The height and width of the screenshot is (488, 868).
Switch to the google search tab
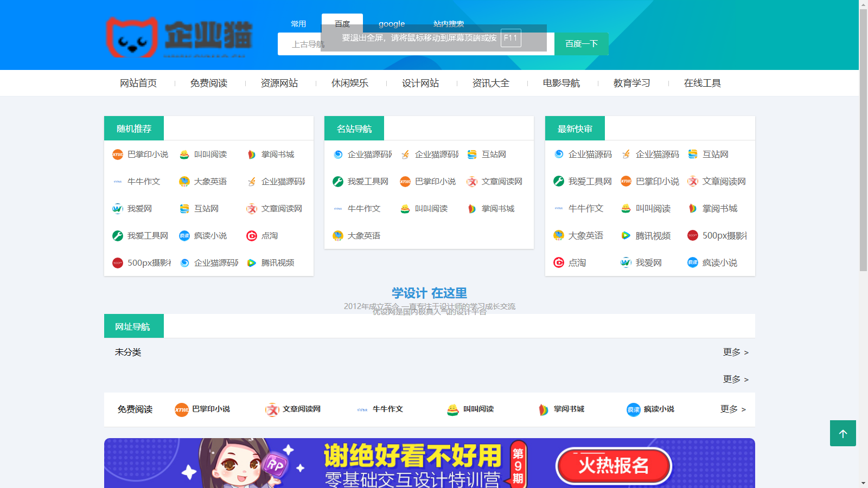[x=392, y=24]
